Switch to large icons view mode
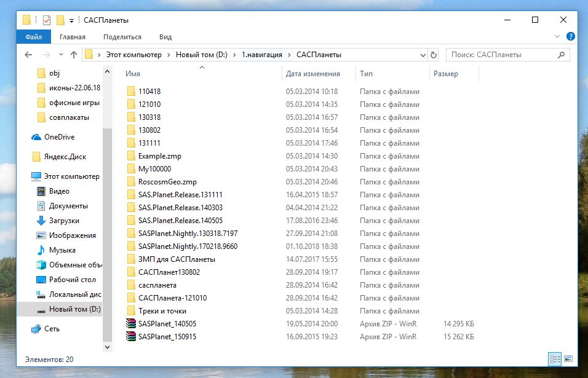The height and width of the screenshot is (378, 588). click(x=568, y=359)
